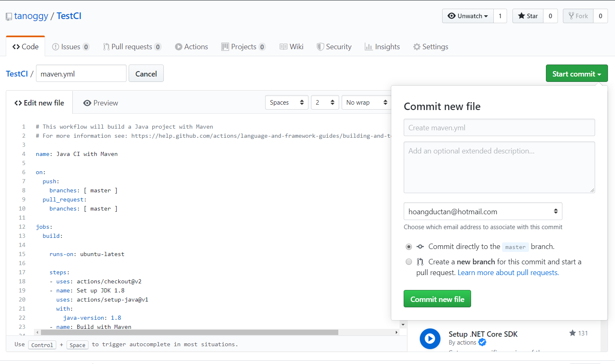Star the TestCI repository

pos(528,16)
